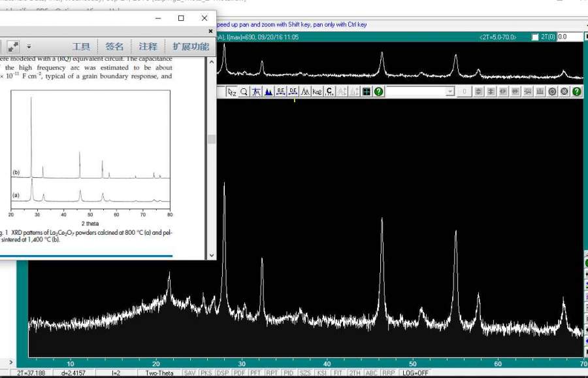Click the first round disc icon

(x=552, y=91)
